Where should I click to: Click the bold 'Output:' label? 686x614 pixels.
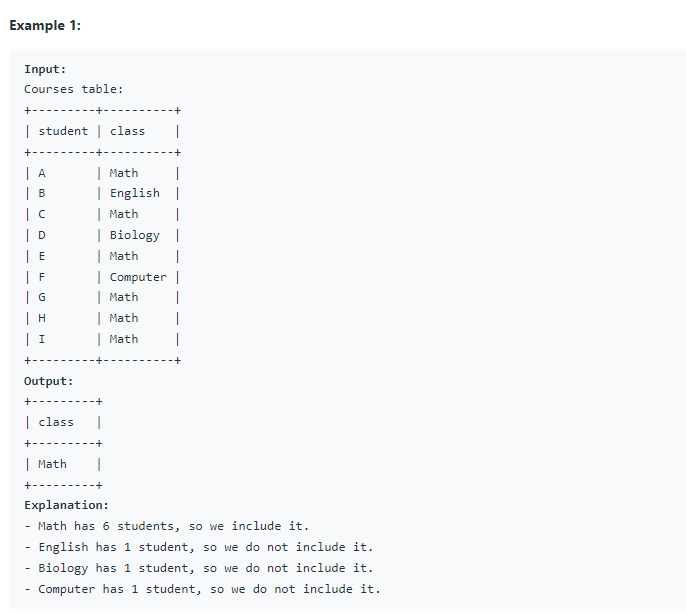[x=49, y=381]
